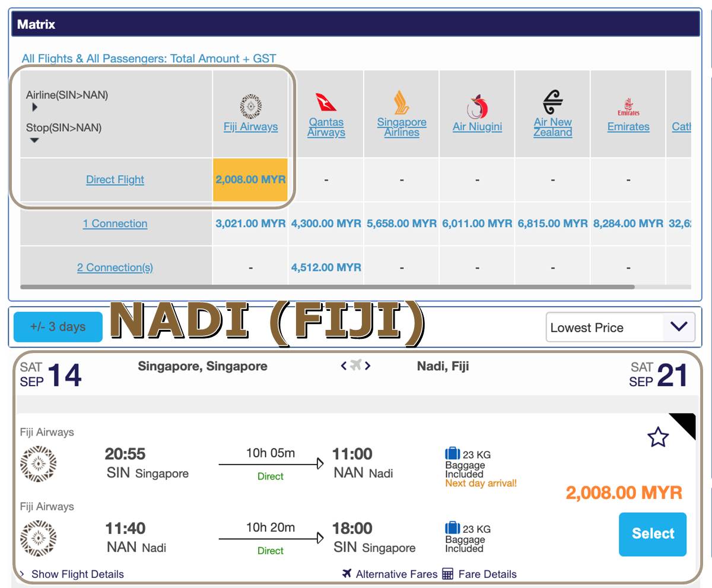Viewport: 712px width, 588px height.
Task: Click the +/- 3 days button
Action: click(58, 326)
